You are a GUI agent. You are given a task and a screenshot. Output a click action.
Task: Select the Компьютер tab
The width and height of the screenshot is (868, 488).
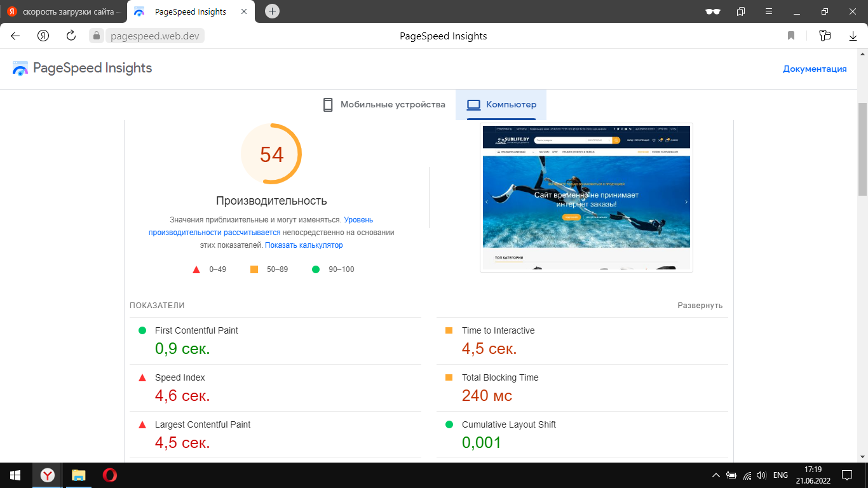pyautogui.click(x=501, y=105)
